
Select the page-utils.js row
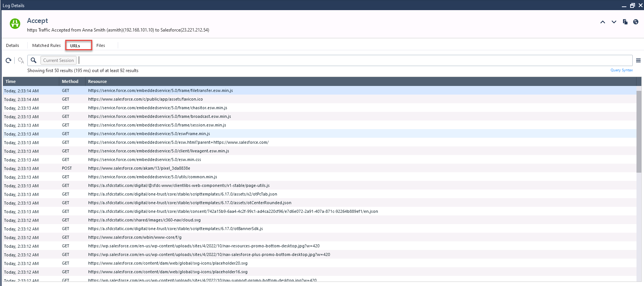click(x=320, y=185)
